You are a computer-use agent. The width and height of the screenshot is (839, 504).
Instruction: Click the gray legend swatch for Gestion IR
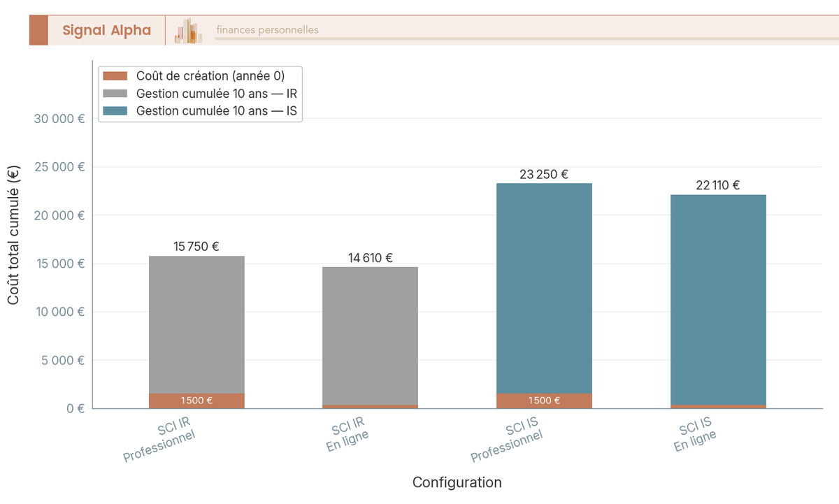(x=115, y=93)
